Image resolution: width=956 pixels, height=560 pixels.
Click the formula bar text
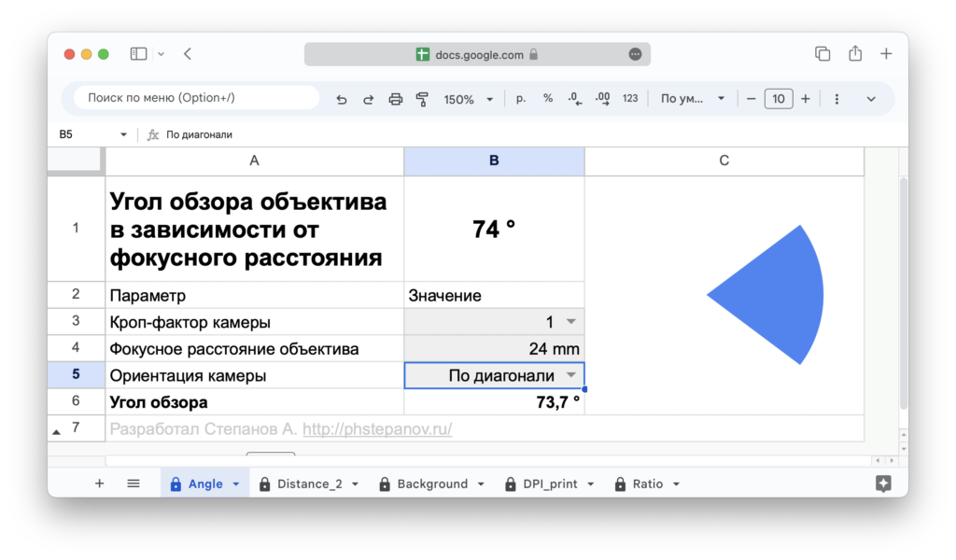tap(200, 134)
